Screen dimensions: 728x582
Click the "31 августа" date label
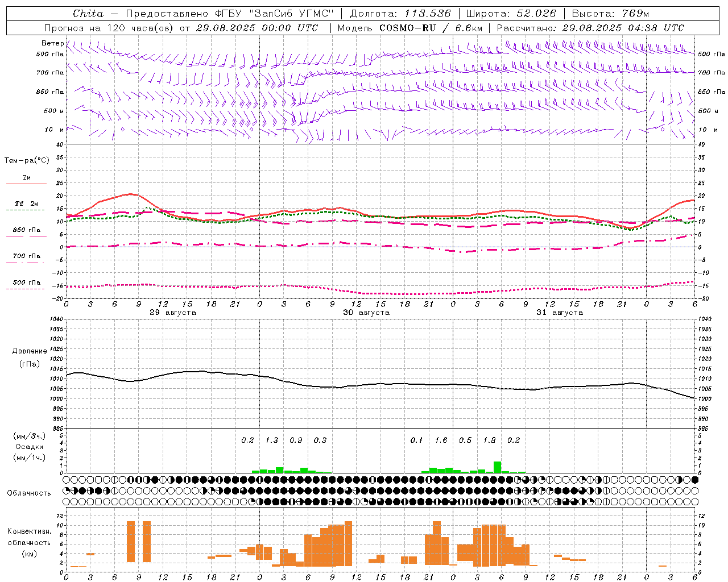[x=560, y=313]
